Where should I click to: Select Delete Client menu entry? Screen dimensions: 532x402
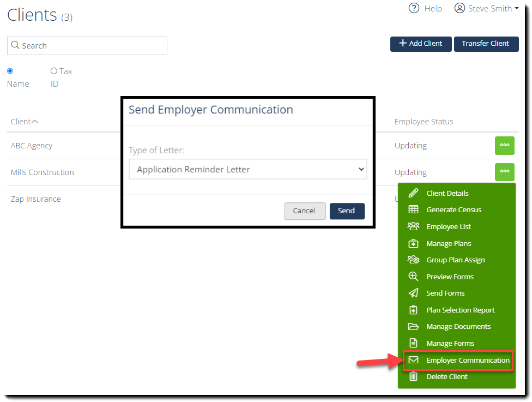coord(457,376)
